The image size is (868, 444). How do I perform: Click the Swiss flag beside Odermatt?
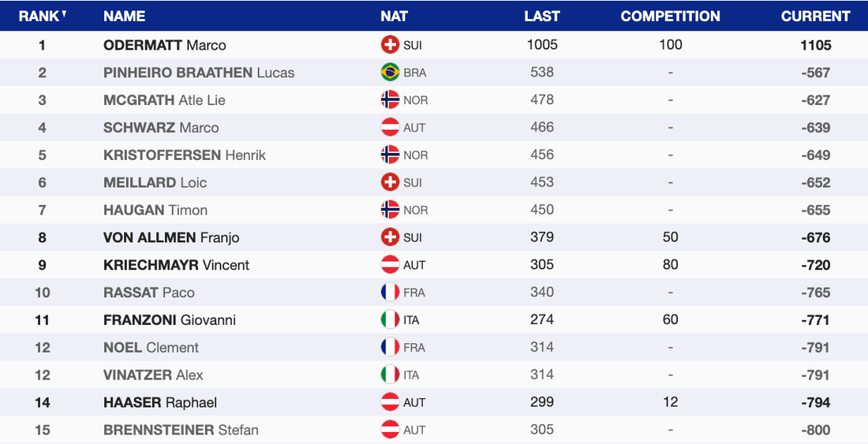point(390,45)
